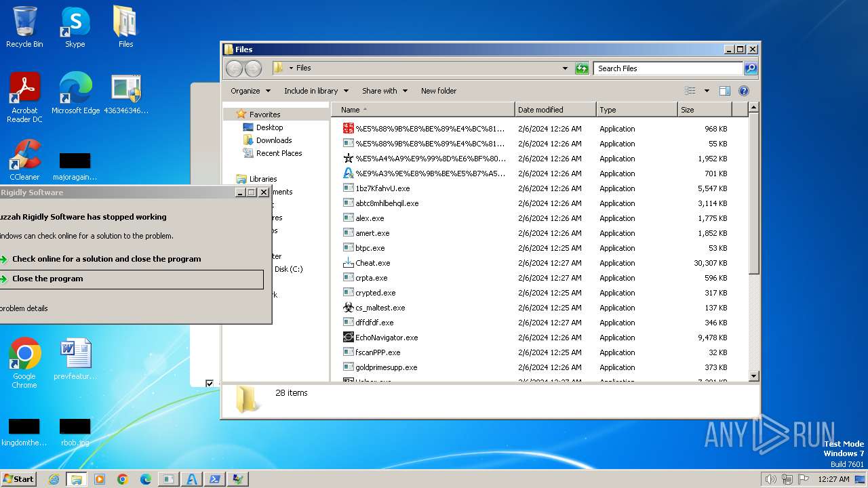The height and width of the screenshot is (488, 868).
Task: Select the goldprimesupp.exe file
Action: tap(386, 367)
